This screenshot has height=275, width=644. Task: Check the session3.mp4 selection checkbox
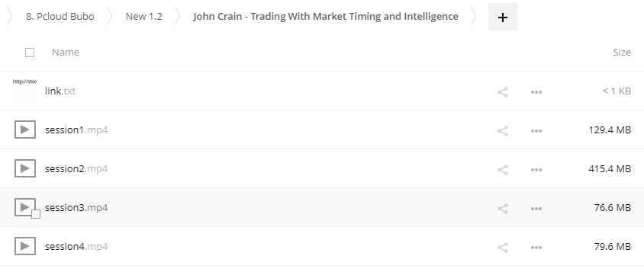pyautogui.click(x=36, y=214)
